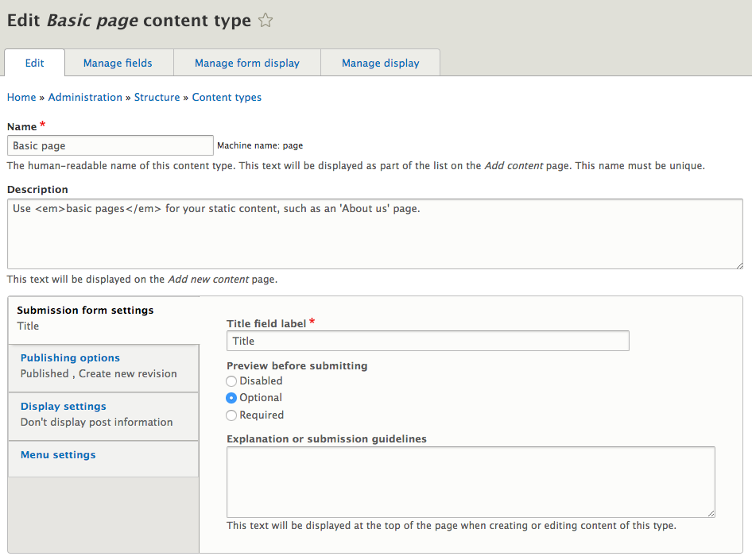Viewport: 752px width, 560px height.
Task: Follow the Home breadcrumb link
Action: click(x=21, y=98)
